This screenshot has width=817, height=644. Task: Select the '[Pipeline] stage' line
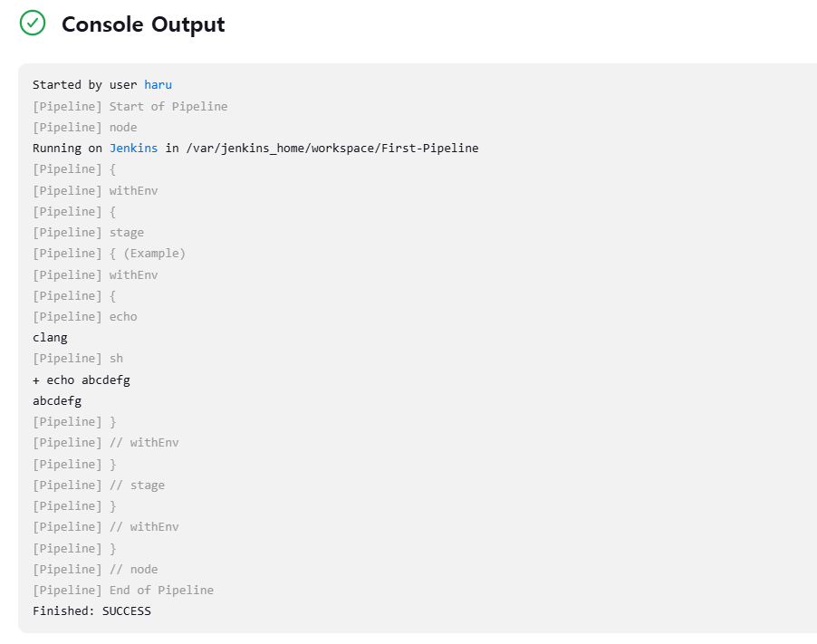[88, 233]
